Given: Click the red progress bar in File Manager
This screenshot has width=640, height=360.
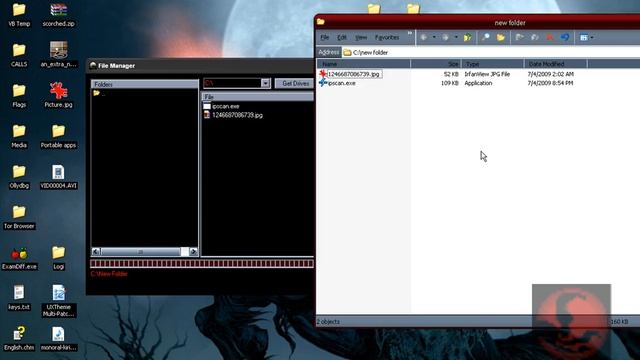Looking at the screenshot, I should pyautogui.click(x=202, y=263).
